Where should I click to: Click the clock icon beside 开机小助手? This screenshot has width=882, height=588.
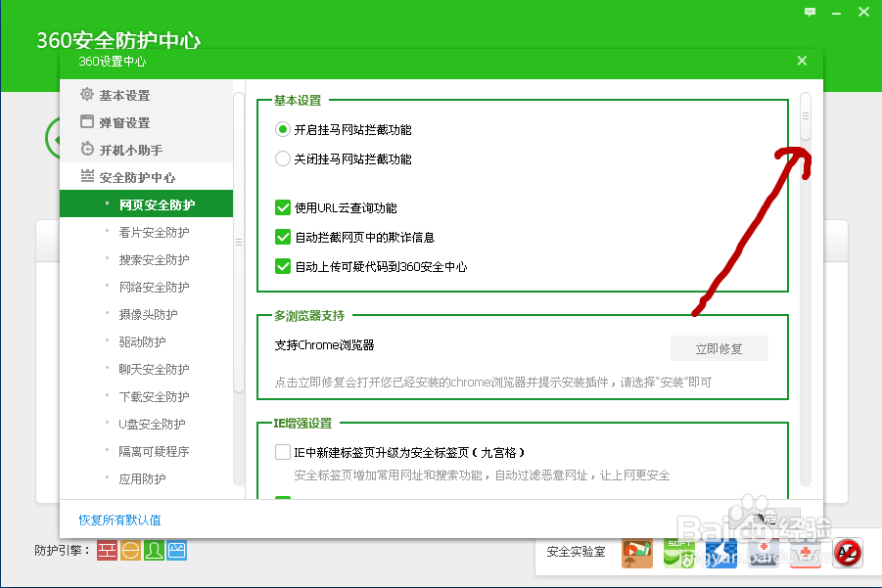point(86,149)
